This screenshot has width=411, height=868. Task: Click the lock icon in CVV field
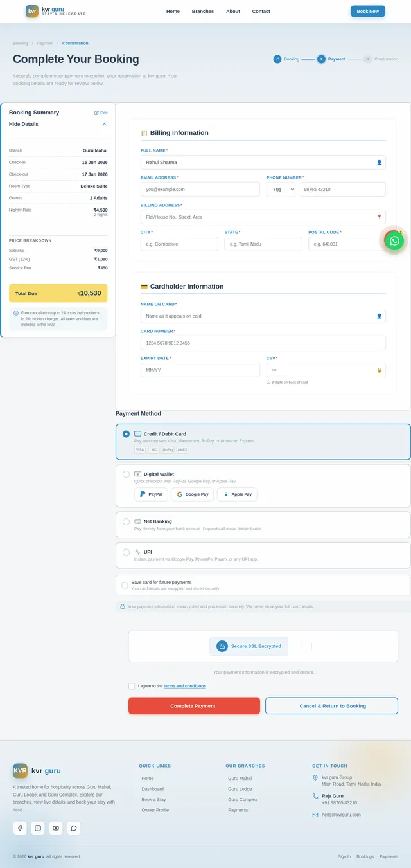[x=379, y=370]
